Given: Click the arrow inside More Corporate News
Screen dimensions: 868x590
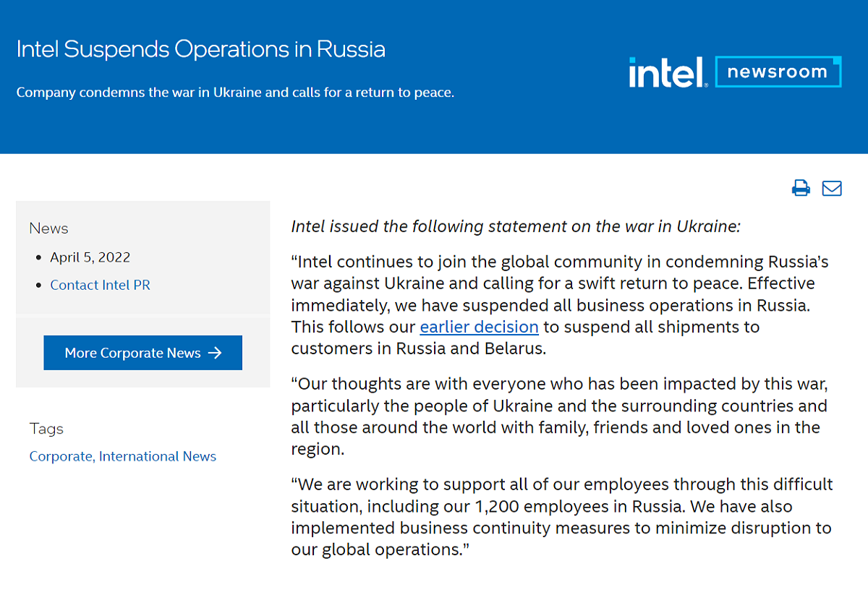Looking at the screenshot, I should [x=215, y=353].
